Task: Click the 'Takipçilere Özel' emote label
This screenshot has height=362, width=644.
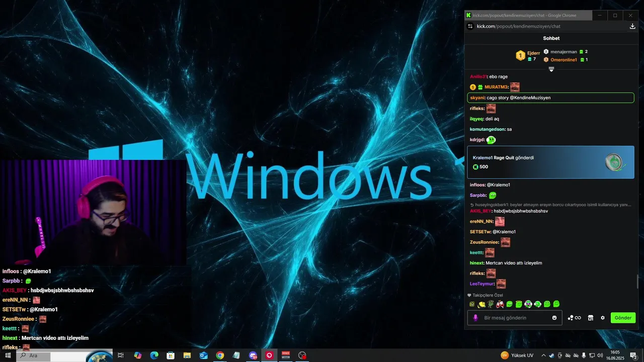Action: point(488,295)
